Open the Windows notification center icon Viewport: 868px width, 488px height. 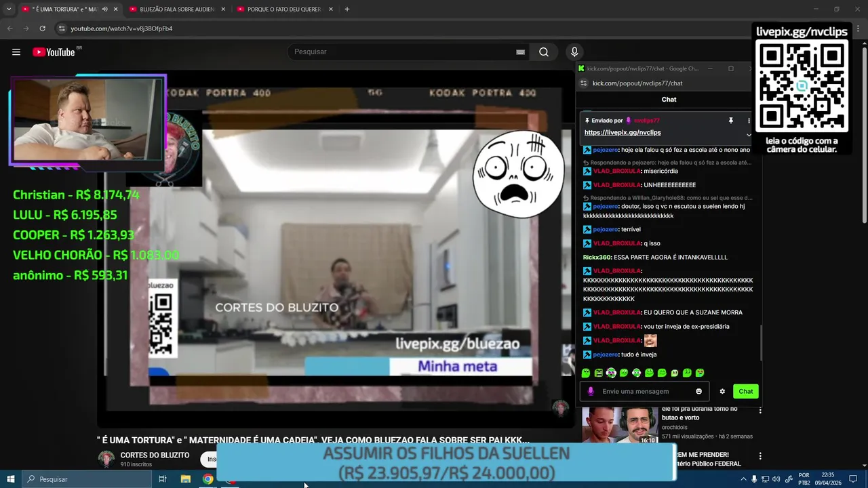click(853, 479)
